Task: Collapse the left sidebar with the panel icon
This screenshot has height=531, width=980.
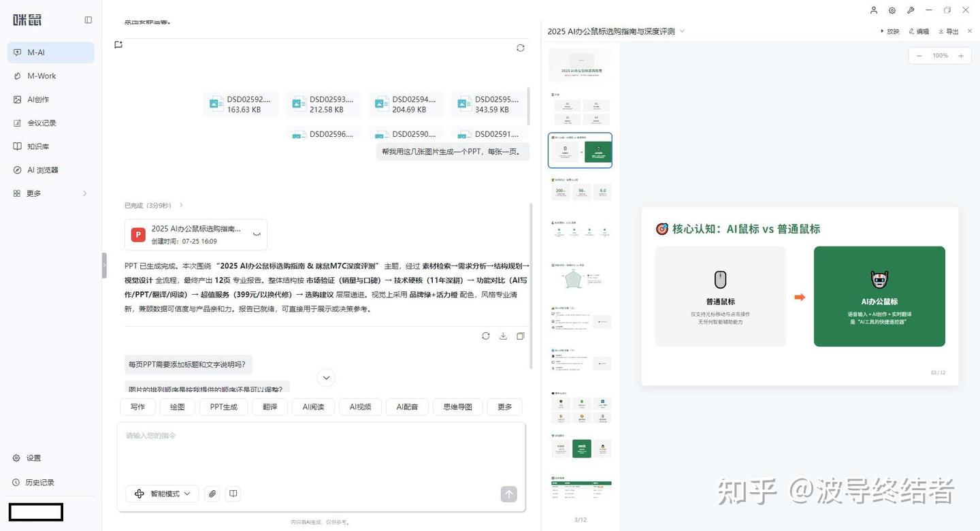Action: click(x=88, y=20)
